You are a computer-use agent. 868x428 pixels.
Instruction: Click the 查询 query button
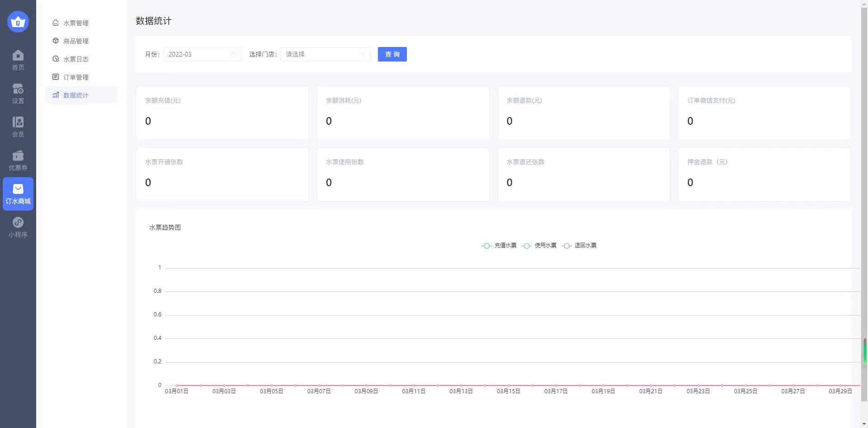click(x=392, y=54)
